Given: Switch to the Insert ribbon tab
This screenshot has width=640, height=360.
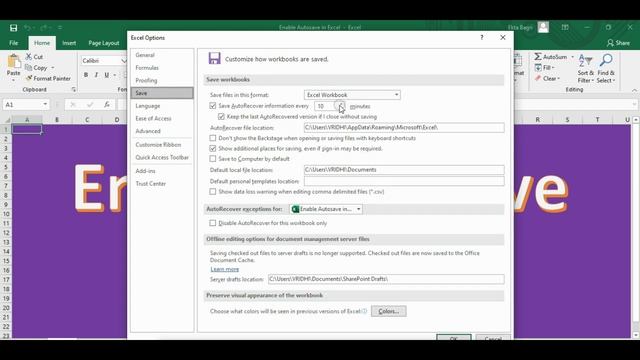Looking at the screenshot, I should click(x=69, y=43).
